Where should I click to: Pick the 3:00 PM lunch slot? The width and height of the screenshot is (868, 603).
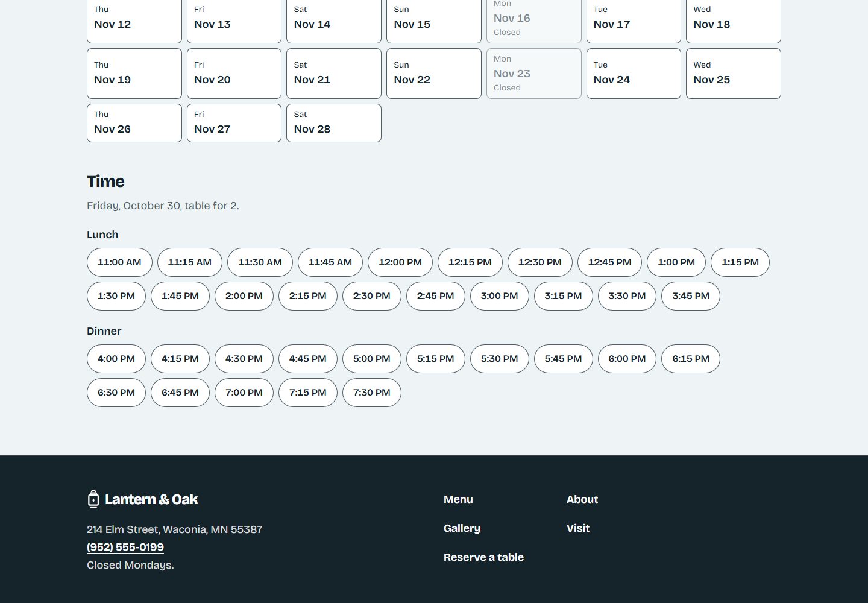pos(500,296)
